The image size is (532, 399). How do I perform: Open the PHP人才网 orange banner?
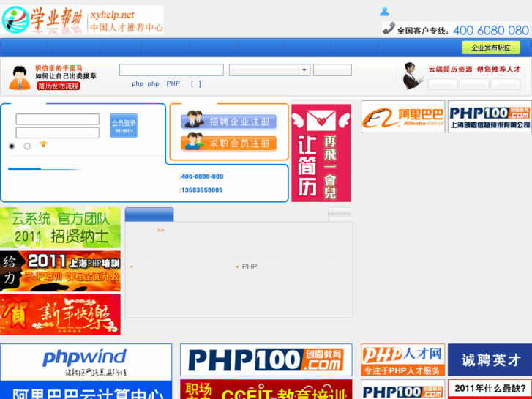[x=402, y=360]
